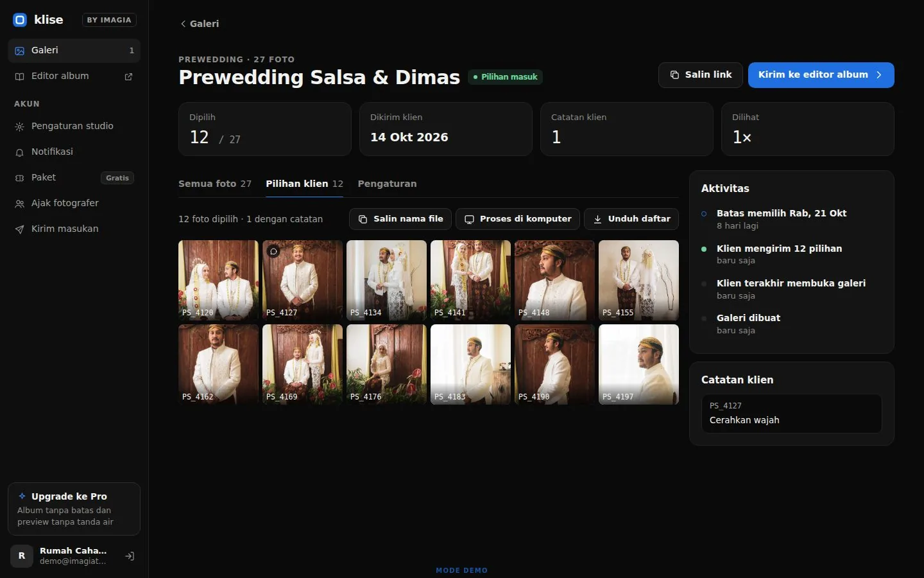This screenshot has height=578, width=924.
Task: Click the Salin link button
Action: pyautogui.click(x=700, y=75)
